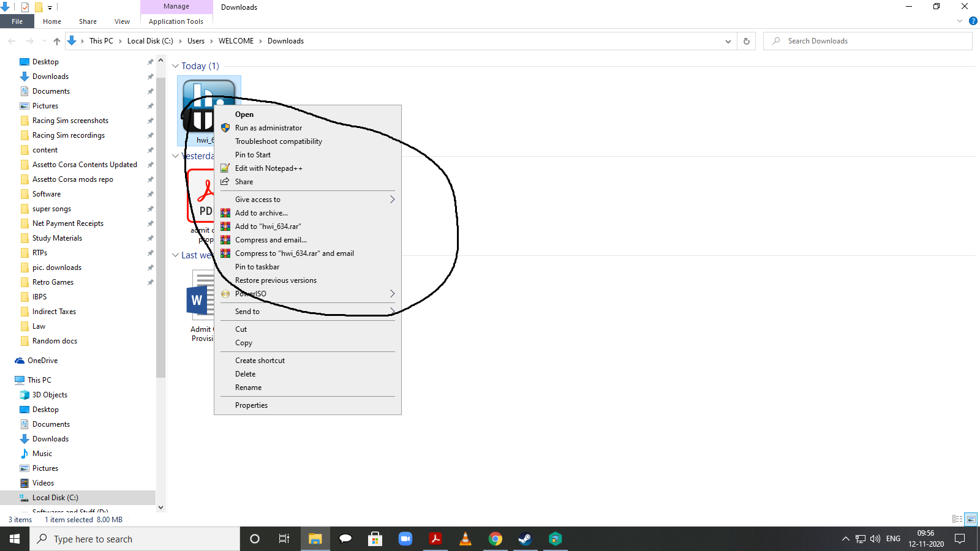This screenshot has width=980, height=551.
Task: Open the Application Tools tab
Action: (x=176, y=21)
